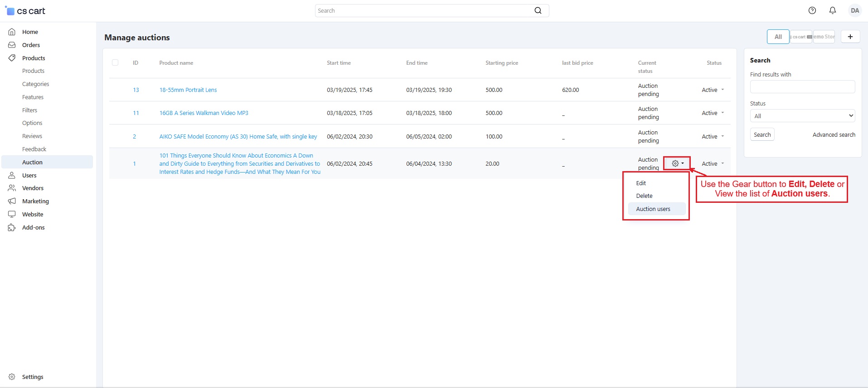Go to Home in the sidebar
Viewport: 868px width, 388px height.
(30, 32)
